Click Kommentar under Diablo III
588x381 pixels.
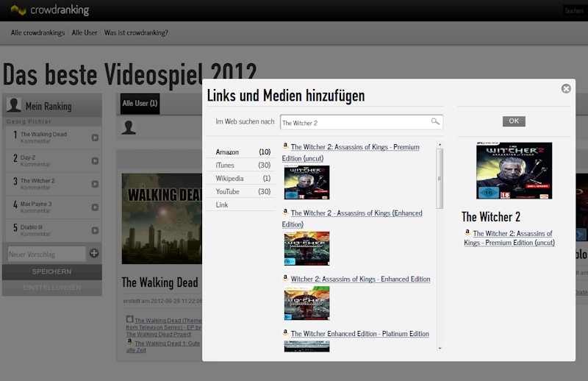point(35,234)
